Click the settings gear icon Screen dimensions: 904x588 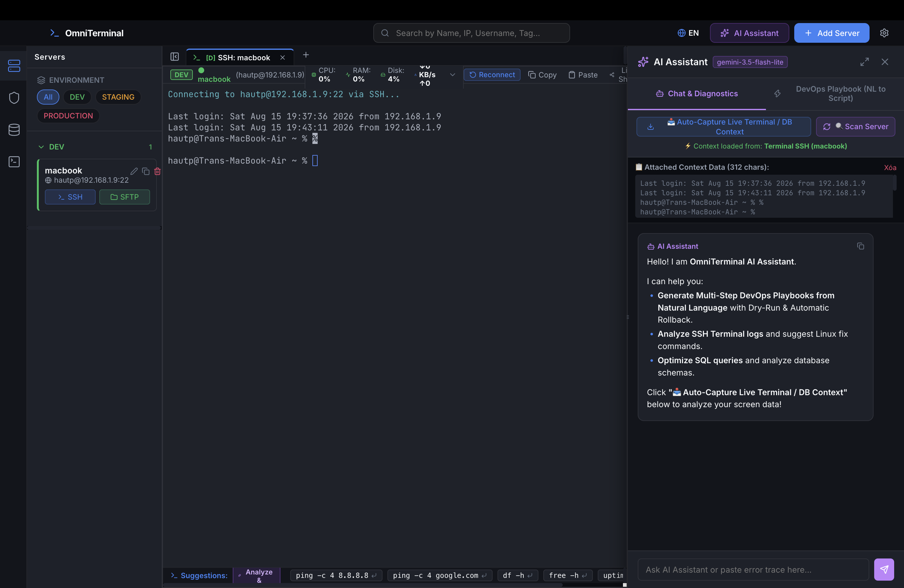click(884, 33)
